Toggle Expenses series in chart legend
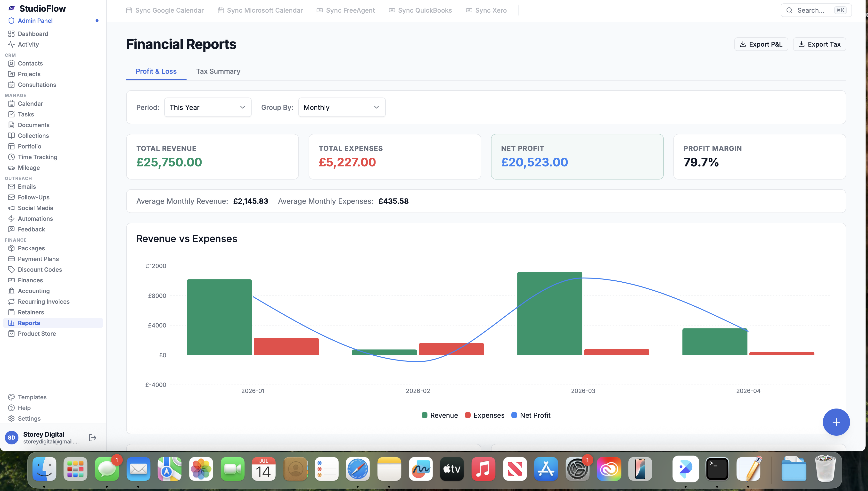868x491 pixels. point(485,416)
